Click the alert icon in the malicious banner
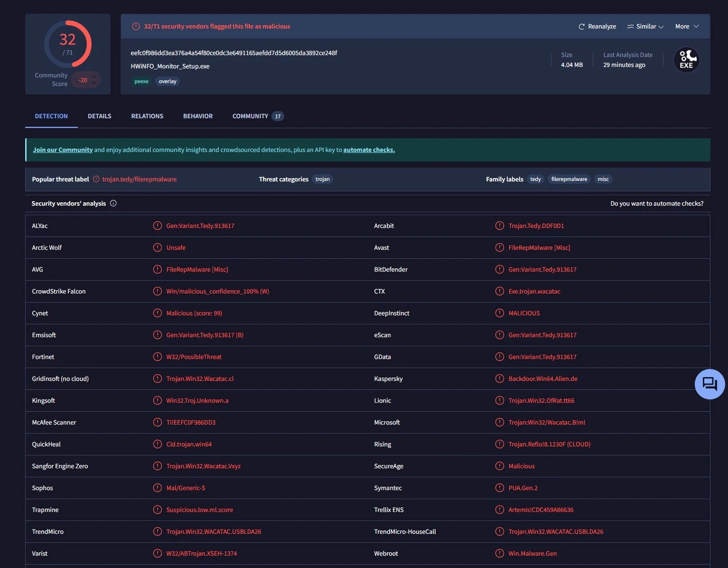This screenshot has width=728, height=568. tap(136, 27)
